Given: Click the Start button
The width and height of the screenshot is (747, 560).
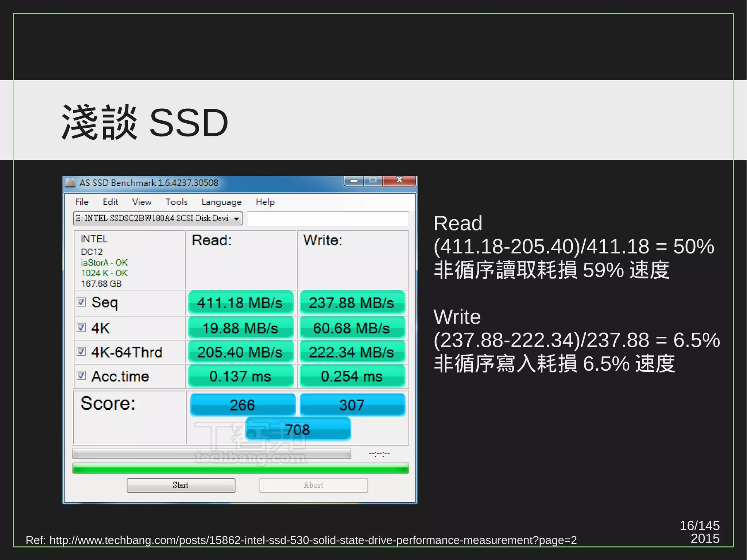Looking at the screenshot, I should coord(181,485).
